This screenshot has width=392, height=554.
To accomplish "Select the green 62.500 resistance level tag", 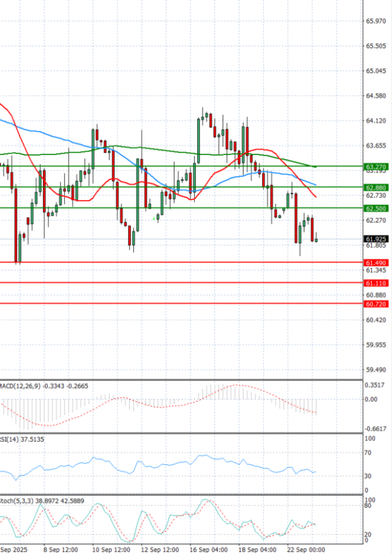I will pyautogui.click(x=376, y=209).
